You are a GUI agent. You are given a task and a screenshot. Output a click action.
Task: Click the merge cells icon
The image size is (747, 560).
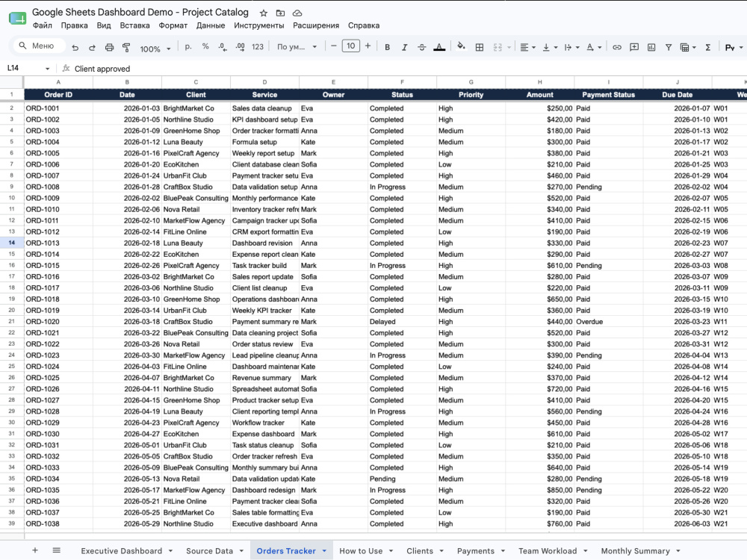click(x=498, y=47)
